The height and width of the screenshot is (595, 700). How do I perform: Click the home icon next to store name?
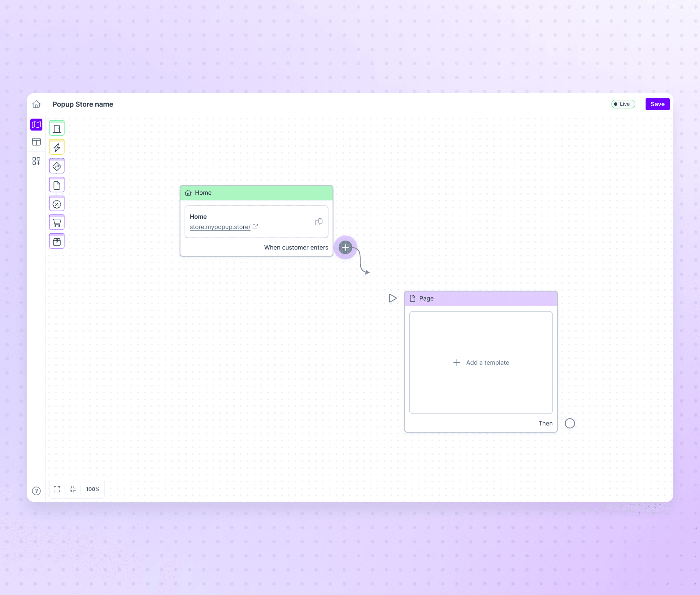pos(37,104)
